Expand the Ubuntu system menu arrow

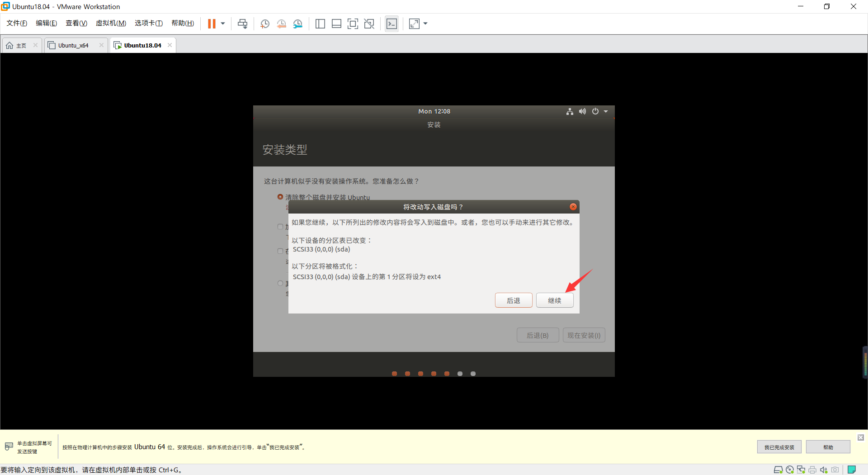pos(606,111)
